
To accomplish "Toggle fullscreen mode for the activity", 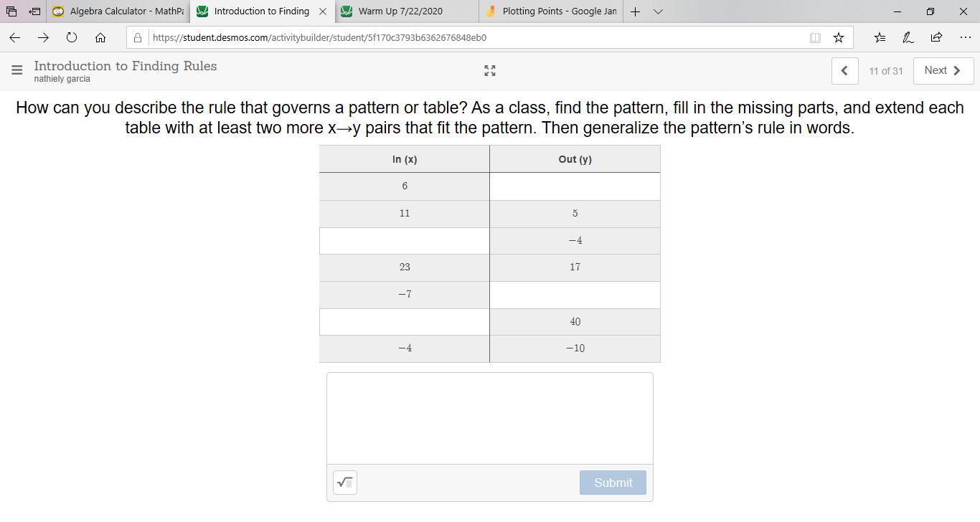I will [490, 70].
